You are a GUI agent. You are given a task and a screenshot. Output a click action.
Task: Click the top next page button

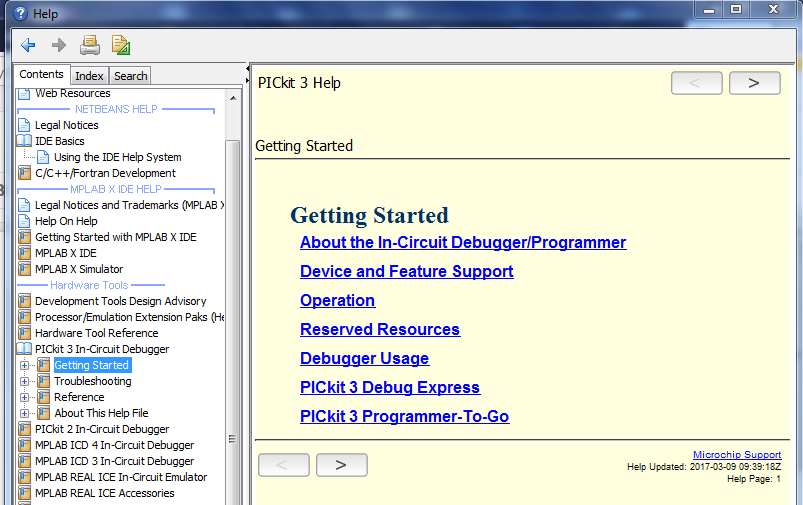[x=754, y=83]
